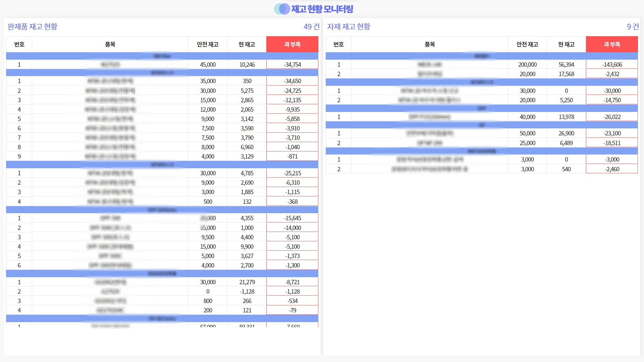The image size is (644, 362).
Task: Select the 21,279 current stock cell
Action: [247, 282]
